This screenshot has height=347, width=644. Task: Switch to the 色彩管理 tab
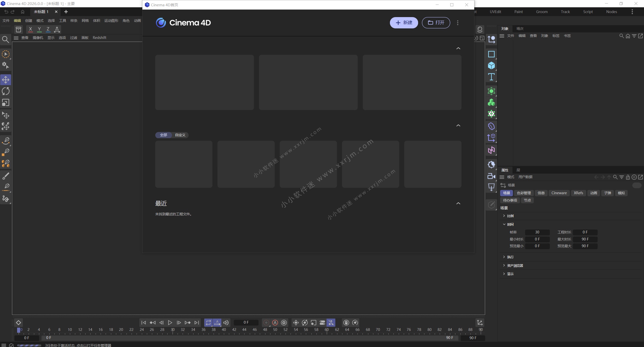pos(524,193)
